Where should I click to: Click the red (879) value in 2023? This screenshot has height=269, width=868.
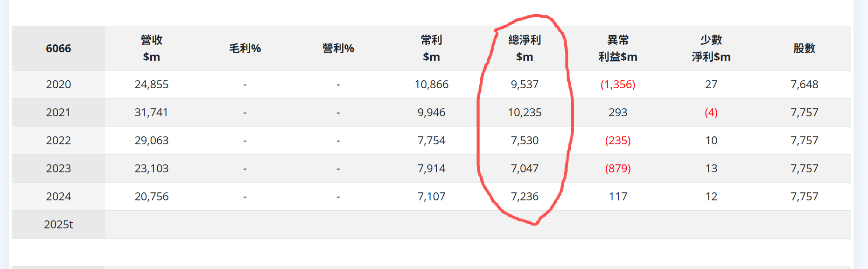click(x=618, y=169)
